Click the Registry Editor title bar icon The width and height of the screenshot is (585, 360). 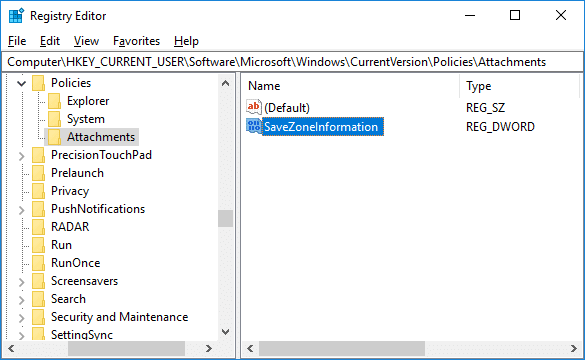(16, 16)
